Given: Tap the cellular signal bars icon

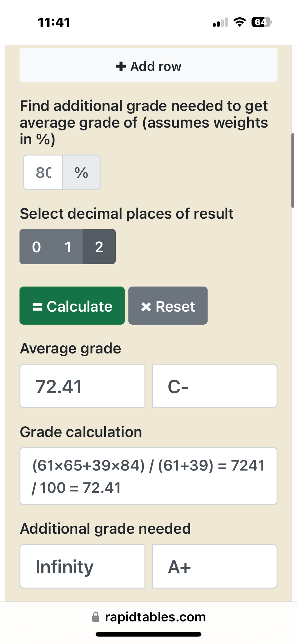Looking at the screenshot, I should click(220, 23).
